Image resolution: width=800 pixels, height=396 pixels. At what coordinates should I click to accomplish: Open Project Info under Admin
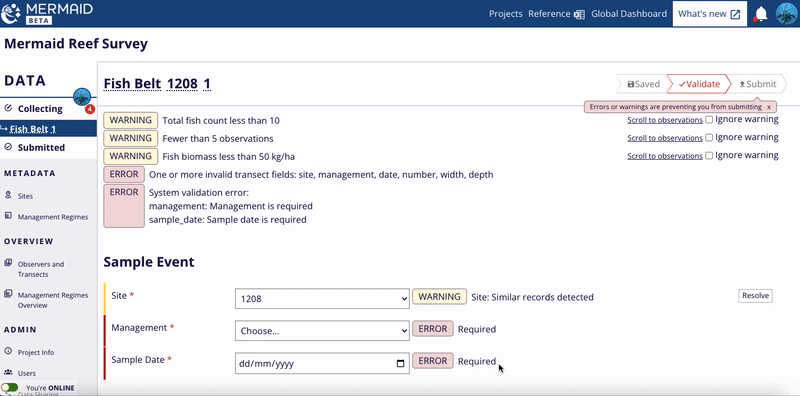pos(36,353)
